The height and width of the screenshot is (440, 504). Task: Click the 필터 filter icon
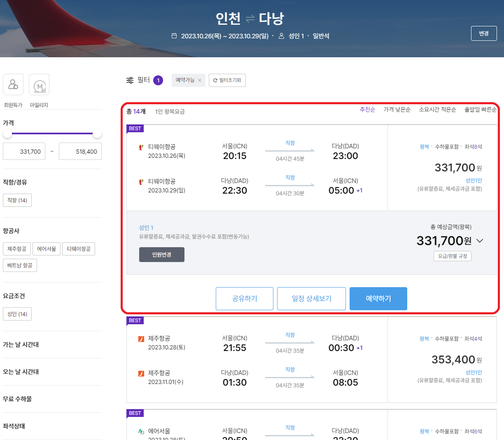click(x=129, y=80)
